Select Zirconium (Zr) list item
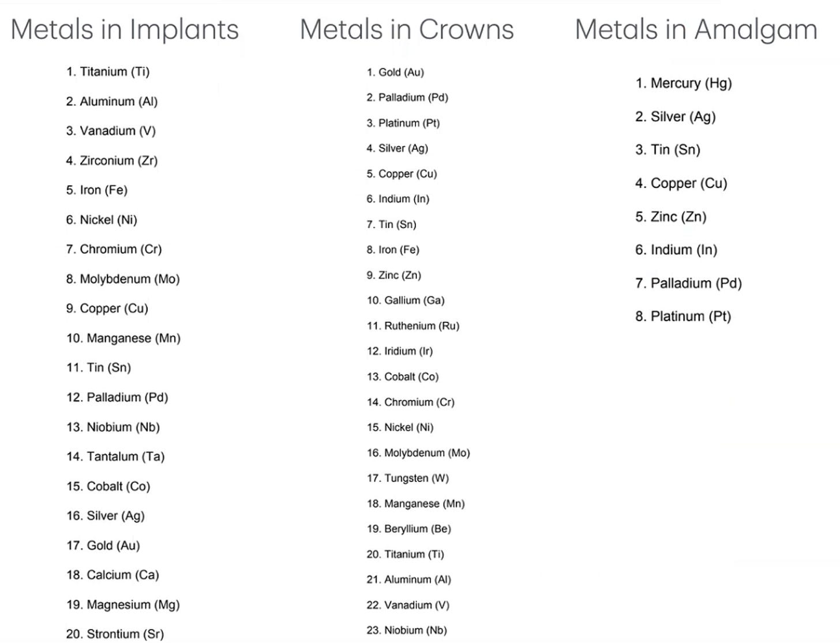Screen dimensions: 840x643 click(112, 160)
